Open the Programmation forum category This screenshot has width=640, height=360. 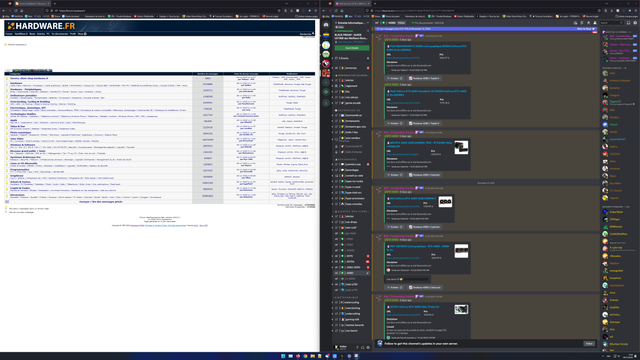(x=20, y=170)
